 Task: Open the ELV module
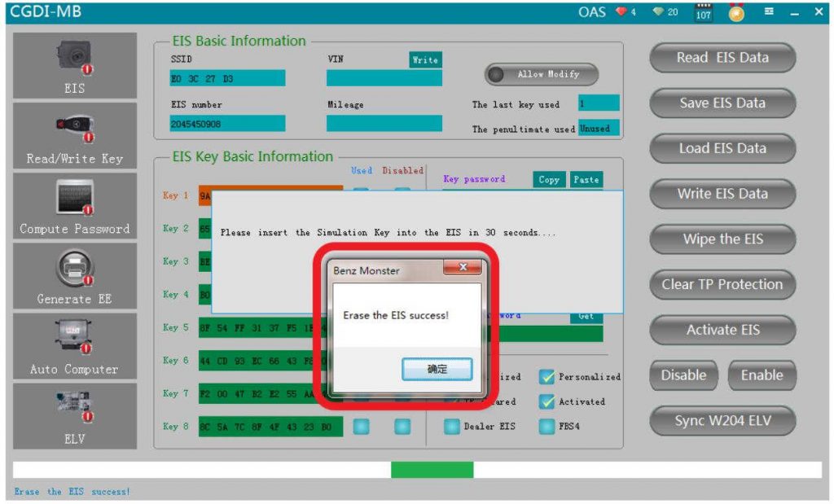(x=74, y=416)
